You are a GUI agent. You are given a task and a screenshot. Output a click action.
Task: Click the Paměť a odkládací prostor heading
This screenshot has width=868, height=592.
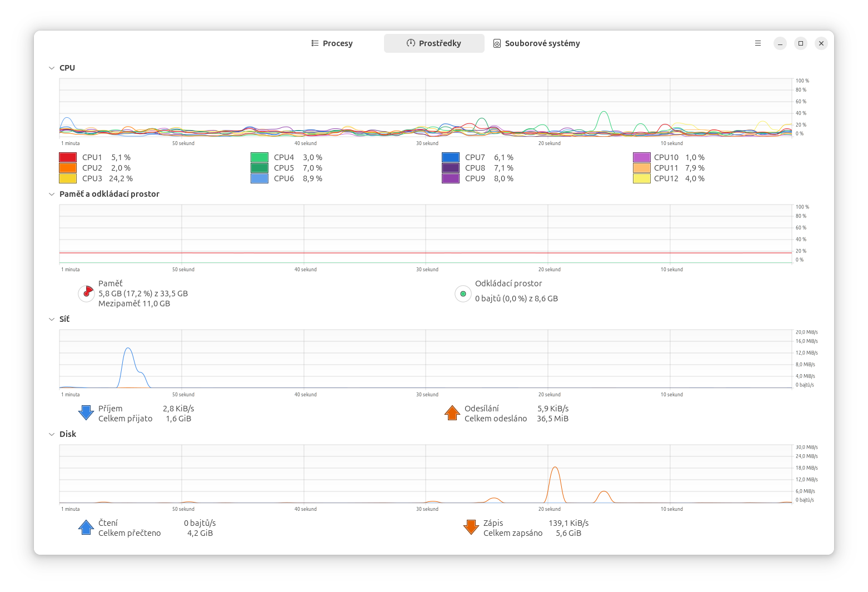[109, 193]
